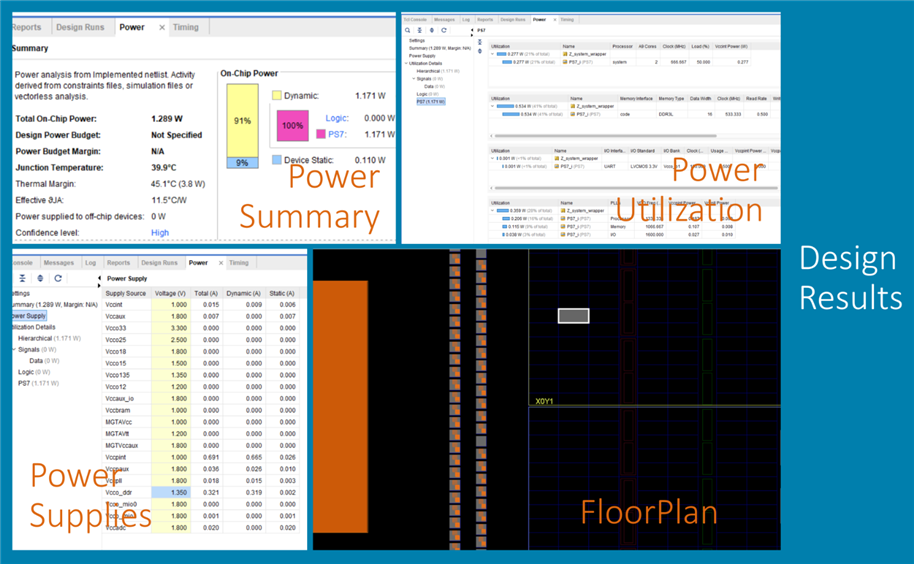The width and height of the screenshot is (914, 564).
Task: Collapse Signals node in Power Supplies tree
Action: (14, 350)
